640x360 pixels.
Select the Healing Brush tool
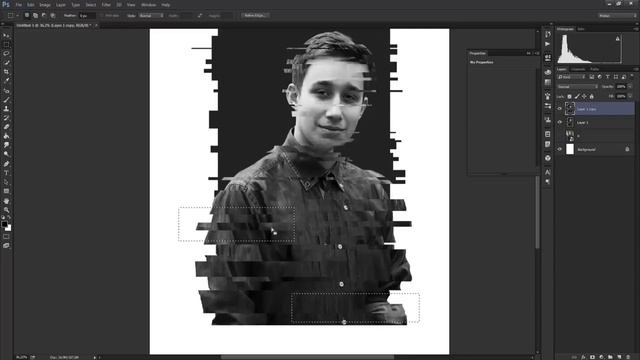6,91
